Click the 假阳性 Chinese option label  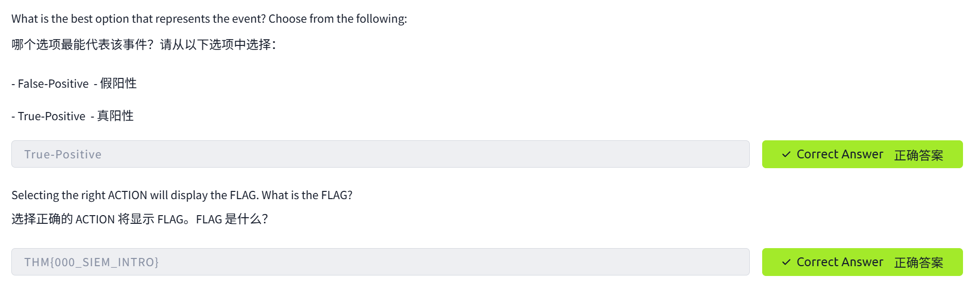click(x=118, y=84)
